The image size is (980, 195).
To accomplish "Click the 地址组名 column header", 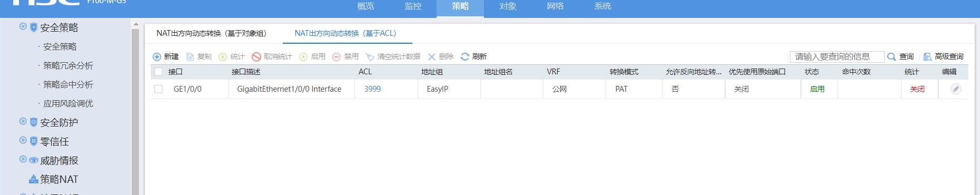I will 498,72.
